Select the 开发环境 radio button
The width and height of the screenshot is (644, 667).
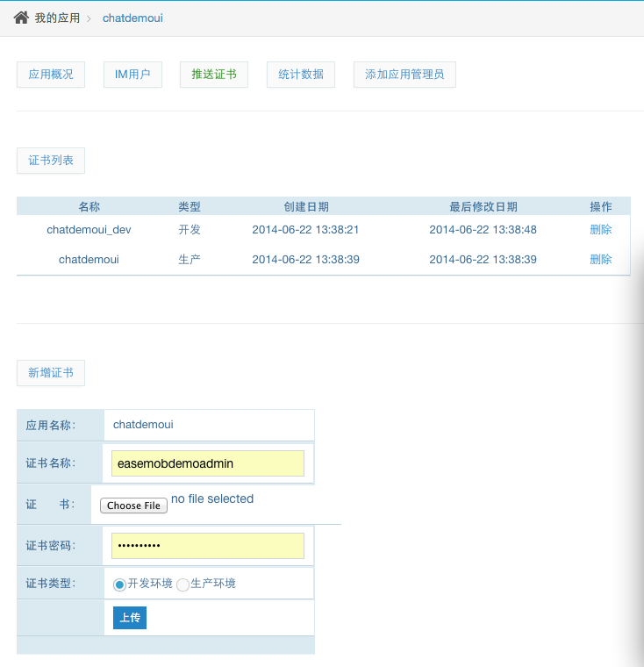coord(119,585)
